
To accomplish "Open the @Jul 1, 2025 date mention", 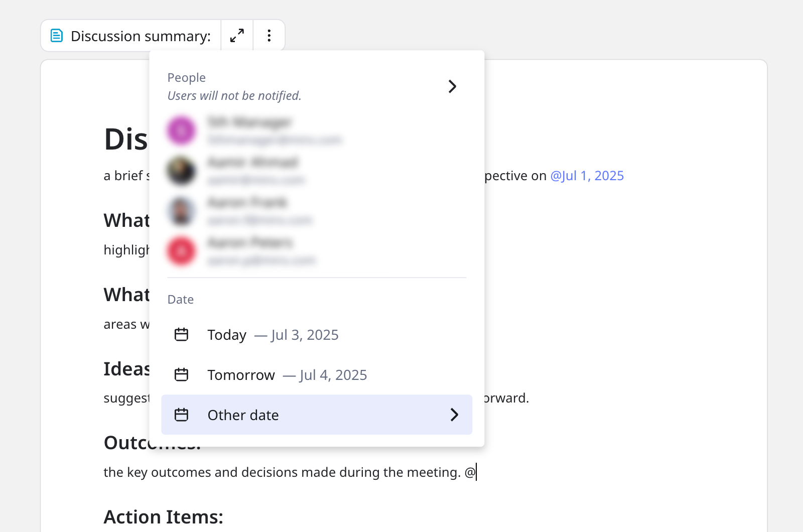I will 587,176.
